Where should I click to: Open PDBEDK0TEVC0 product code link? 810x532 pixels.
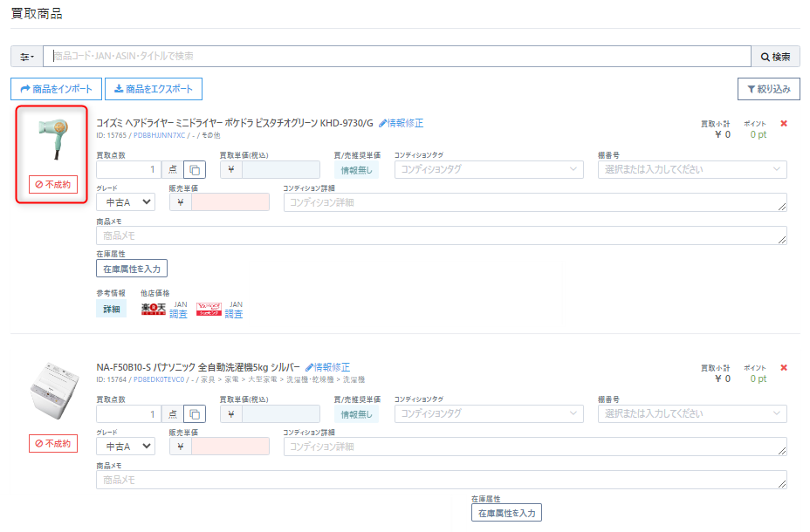click(159, 379)
